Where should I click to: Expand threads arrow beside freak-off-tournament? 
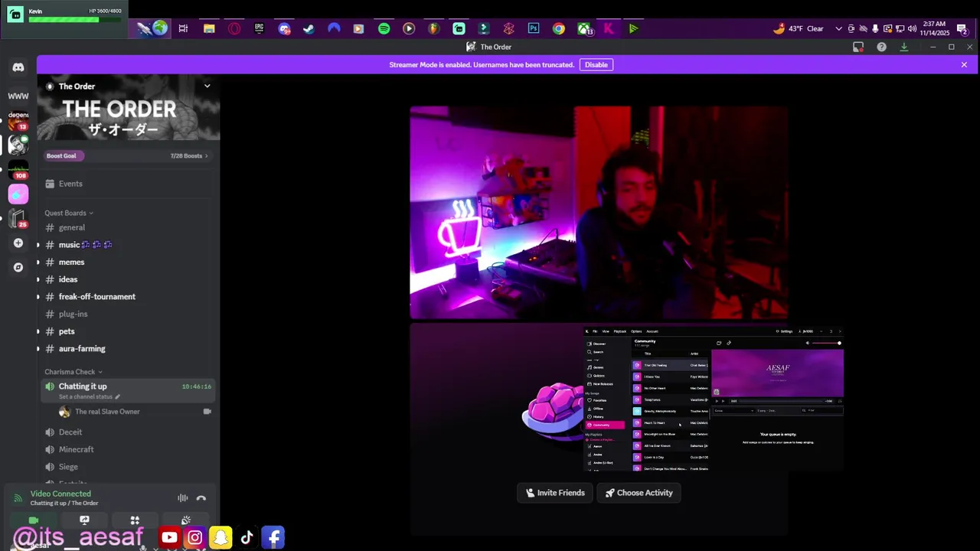coord(38,297)
